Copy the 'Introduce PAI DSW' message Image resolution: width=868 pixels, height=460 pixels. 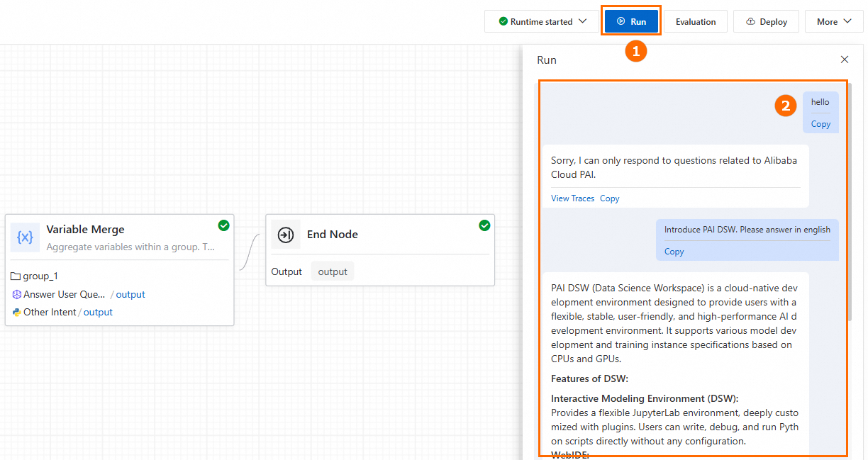coord(674,252)
